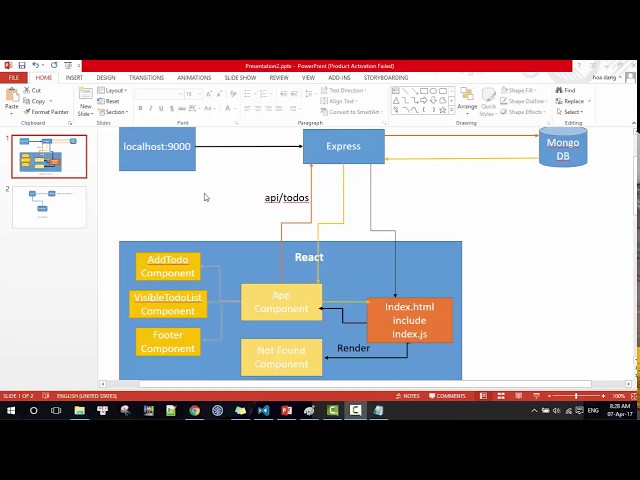Click the Windows Start button
This screenshot has width=640, height=480.
[11, 411]
